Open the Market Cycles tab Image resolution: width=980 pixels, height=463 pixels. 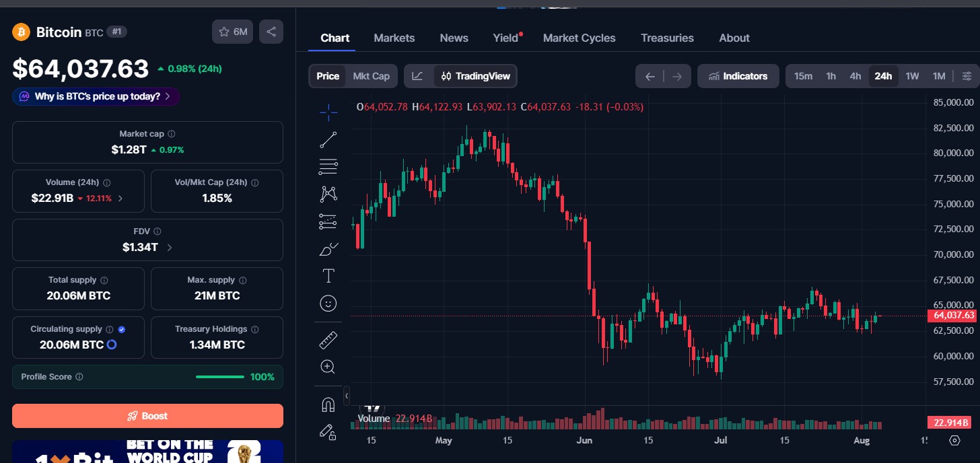pos(579,38)
